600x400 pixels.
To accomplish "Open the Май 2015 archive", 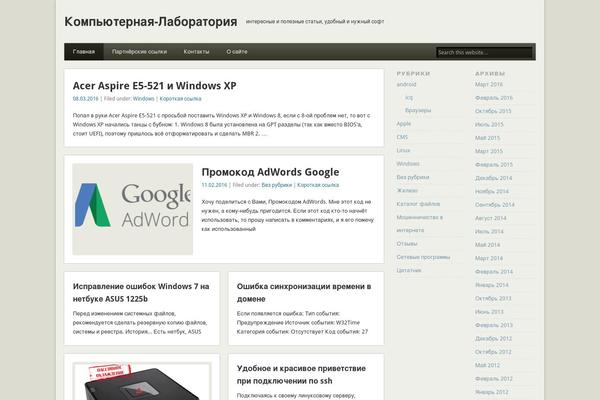I will click(488, 138).
